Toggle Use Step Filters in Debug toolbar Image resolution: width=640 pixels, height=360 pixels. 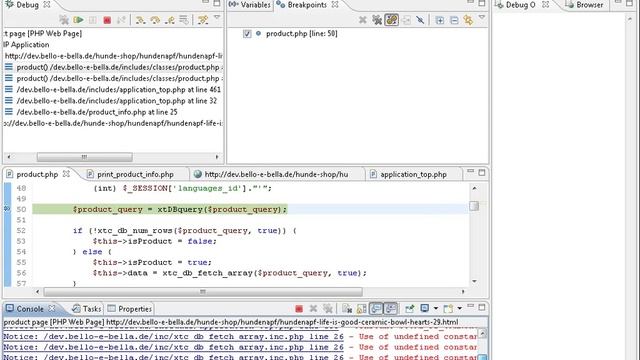203,20
